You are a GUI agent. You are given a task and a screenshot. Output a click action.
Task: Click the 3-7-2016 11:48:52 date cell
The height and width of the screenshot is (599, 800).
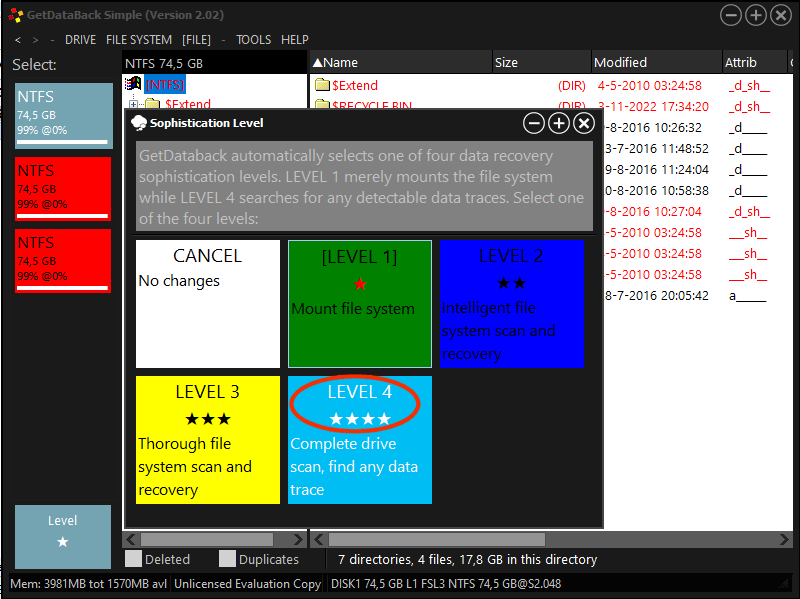click(x=657, y=149)
